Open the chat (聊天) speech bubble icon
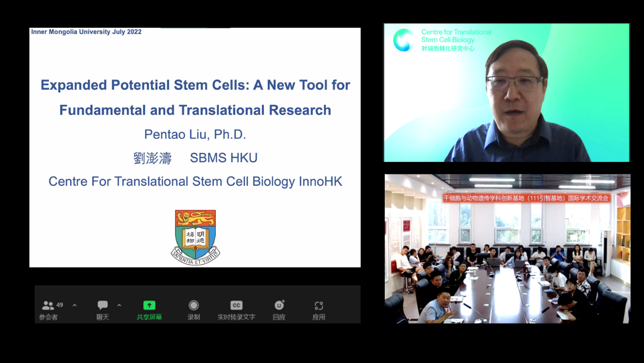Screen dimensions: 644x363 point(102,306)
